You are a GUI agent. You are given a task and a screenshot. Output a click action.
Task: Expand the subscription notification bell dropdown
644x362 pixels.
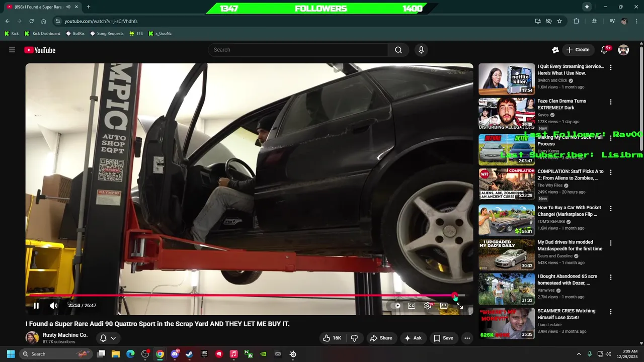pos(108,338)
